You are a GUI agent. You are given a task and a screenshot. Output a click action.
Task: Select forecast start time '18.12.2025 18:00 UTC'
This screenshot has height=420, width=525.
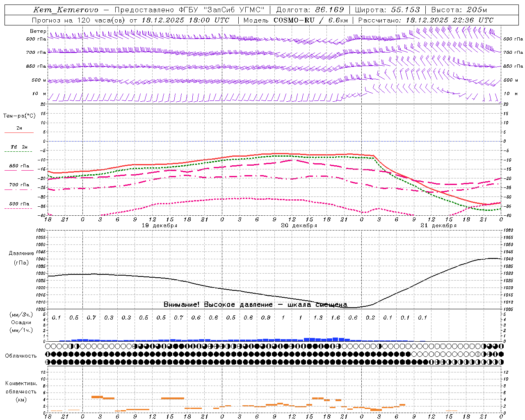185,20
